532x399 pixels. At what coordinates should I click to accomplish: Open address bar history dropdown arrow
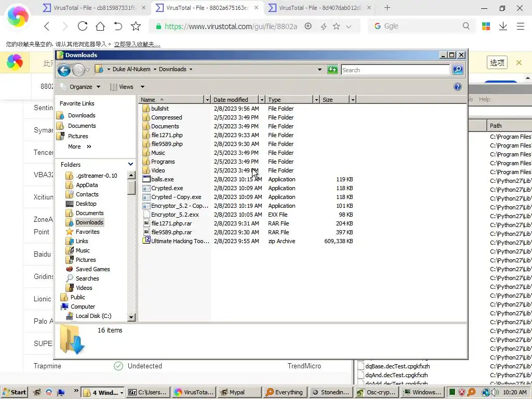(x=320, y=70)
